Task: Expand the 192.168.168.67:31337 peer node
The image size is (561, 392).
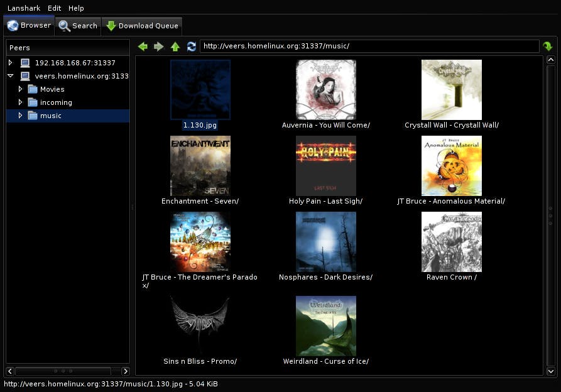Action: (x=11, y=63)
